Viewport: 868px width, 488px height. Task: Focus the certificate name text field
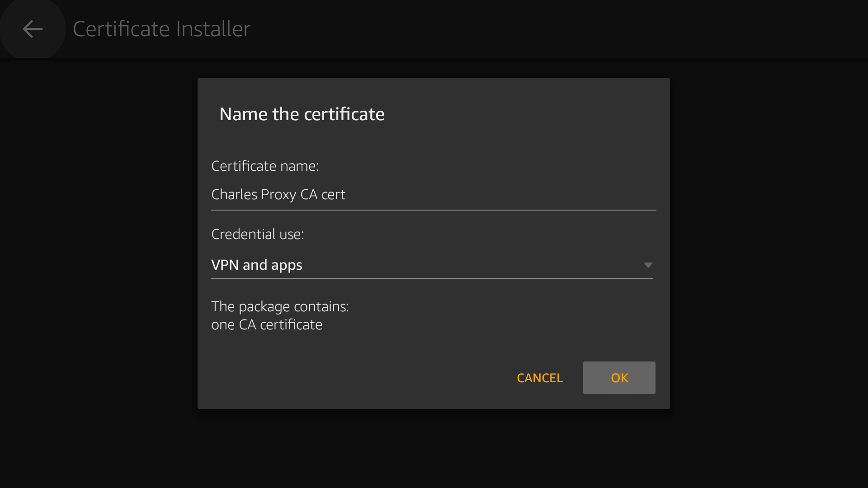(x=433, y=195)
